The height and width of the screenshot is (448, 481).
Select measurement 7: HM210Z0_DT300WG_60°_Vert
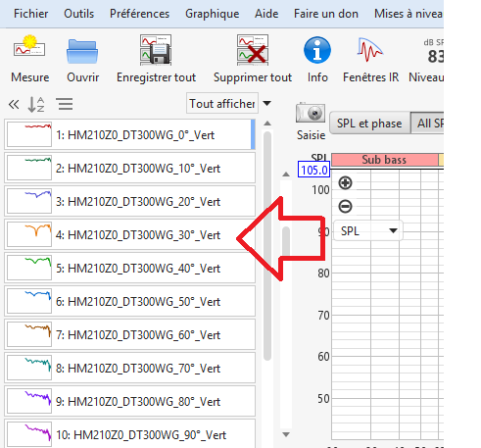(129, 335)
